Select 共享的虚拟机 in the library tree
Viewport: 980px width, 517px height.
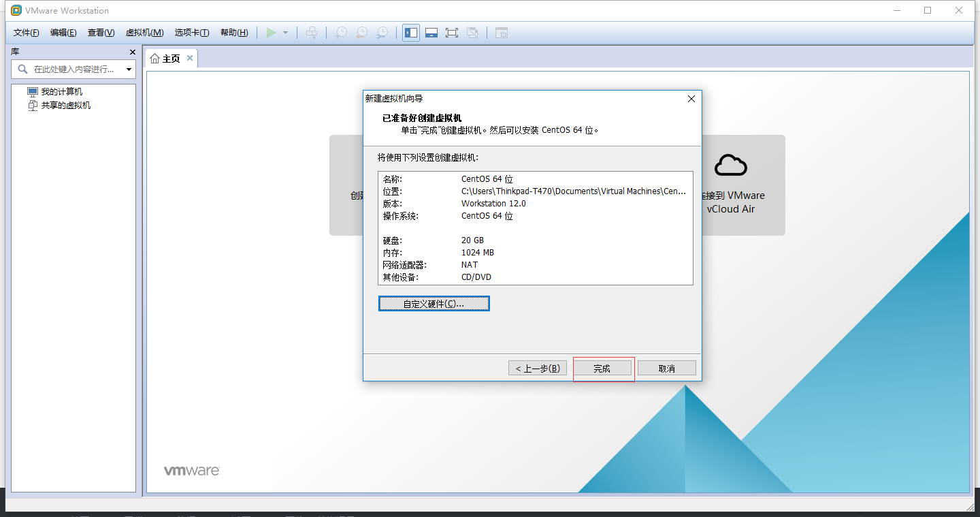click(66, 105)
